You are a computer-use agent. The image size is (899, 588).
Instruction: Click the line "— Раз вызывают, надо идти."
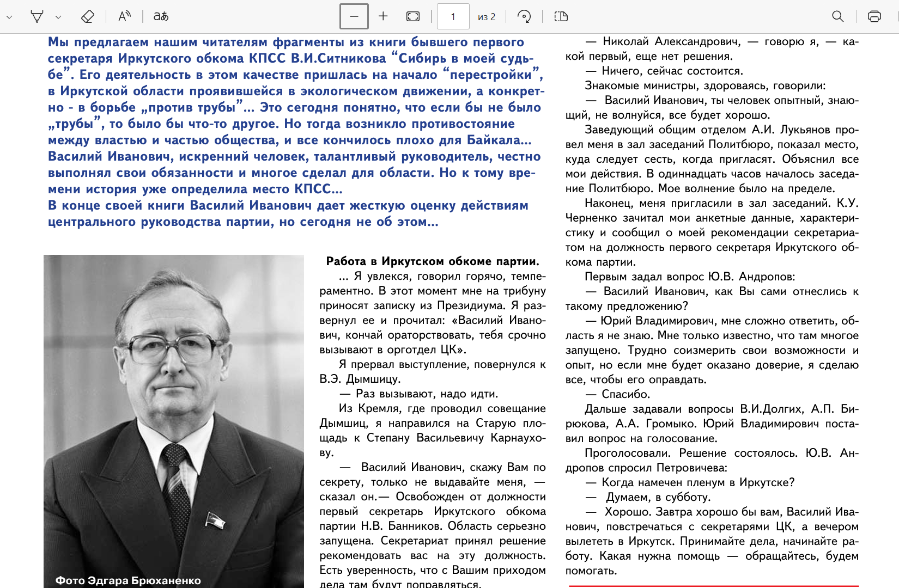418,394
